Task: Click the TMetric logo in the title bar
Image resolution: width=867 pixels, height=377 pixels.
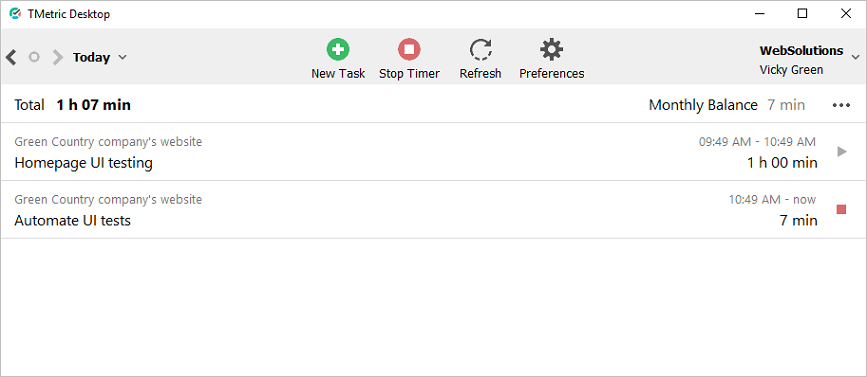Action: pyautogui.click(x=15, y=14)
